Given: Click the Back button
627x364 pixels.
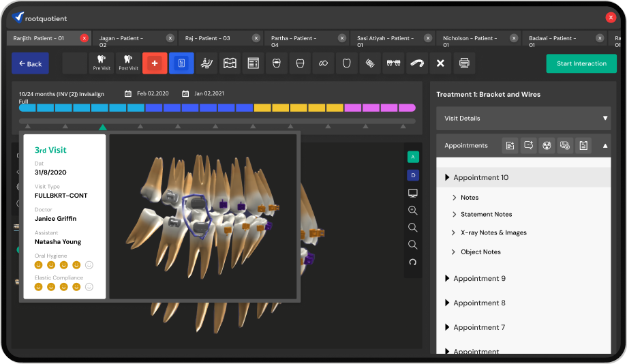Looking at the screenshot, I should tap(31, 63).
